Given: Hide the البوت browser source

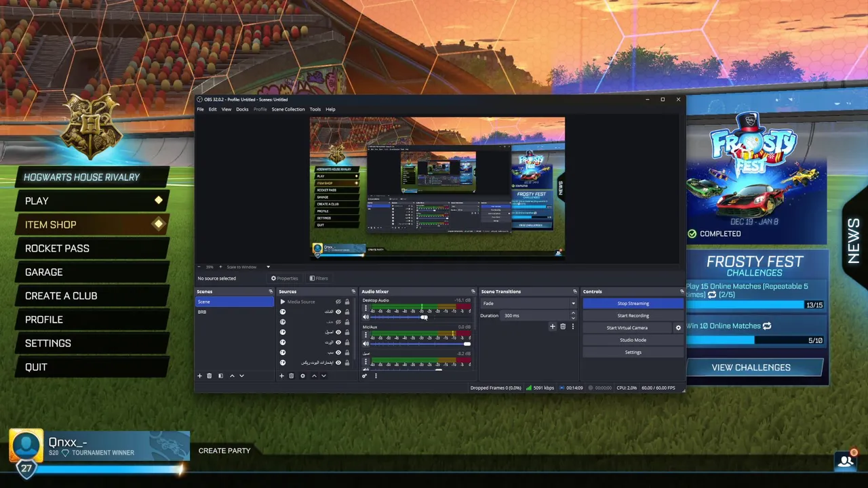Looking at the screenshot, I should [338, 342].
